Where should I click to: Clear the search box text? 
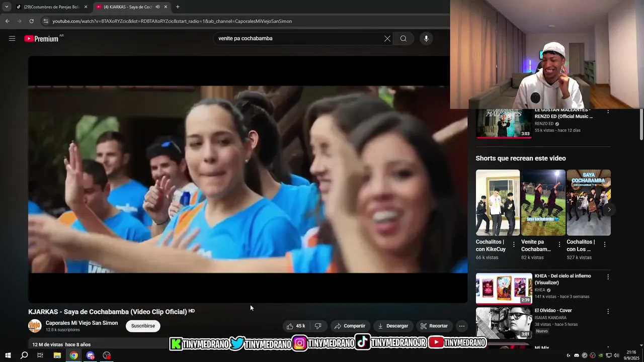coord(387,39)
